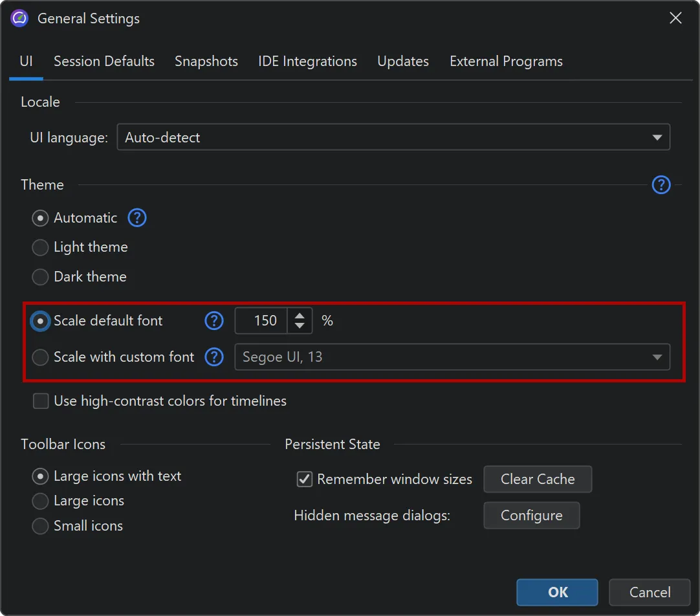
Task: Increase font scale with the up arrow
Action: [x=300, y=316]
